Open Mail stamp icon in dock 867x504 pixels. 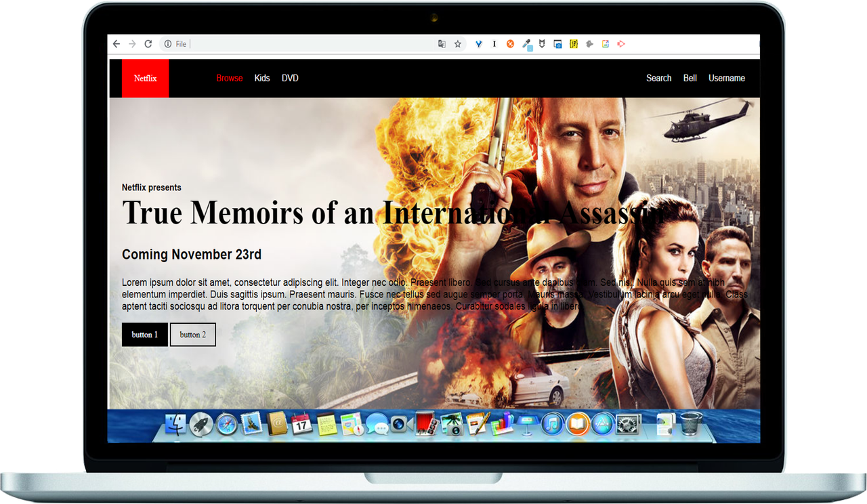(x=253, y=424)
